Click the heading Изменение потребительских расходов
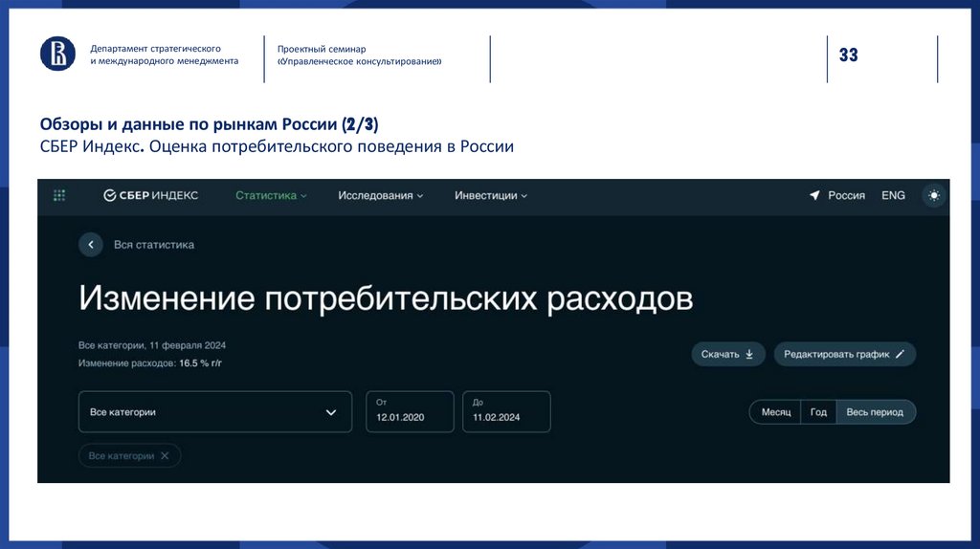 pyautogui.click(x=386, y=298)
